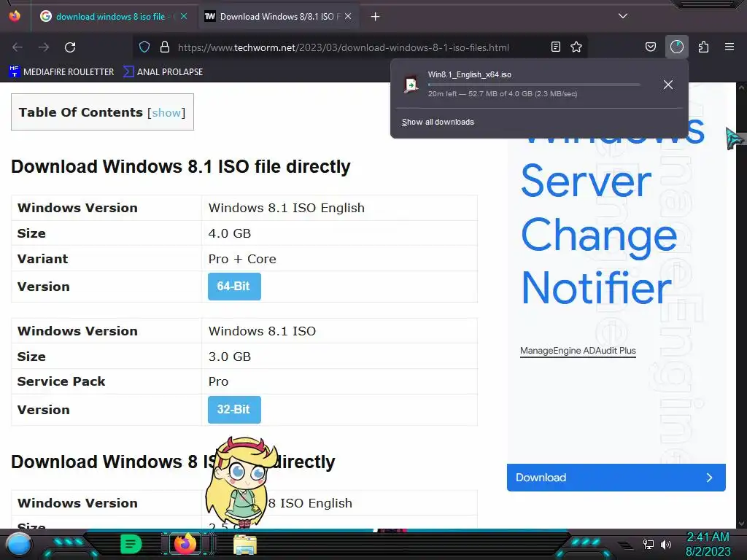Toggle Reader View icon in address bar

(x=555, y=47)
